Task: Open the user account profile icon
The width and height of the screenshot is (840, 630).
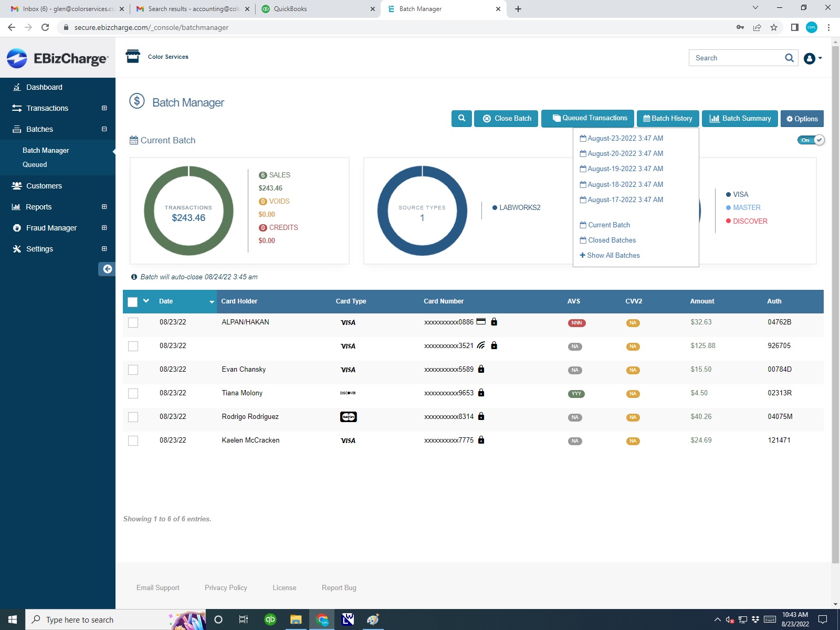Action: tap(810, 58)
